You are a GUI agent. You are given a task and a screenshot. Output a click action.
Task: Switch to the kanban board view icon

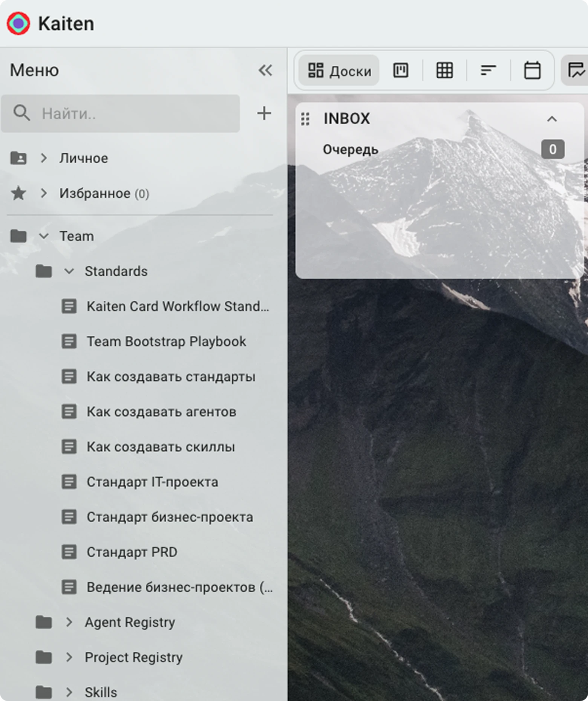tap(401, 70)
